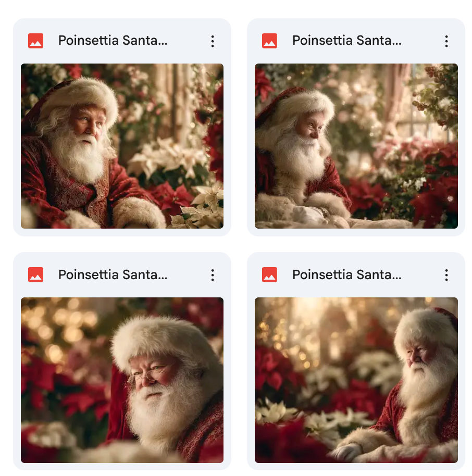Open the top-left Santa thumbnail with white poinsettias
472x476 pixels.
122,146
